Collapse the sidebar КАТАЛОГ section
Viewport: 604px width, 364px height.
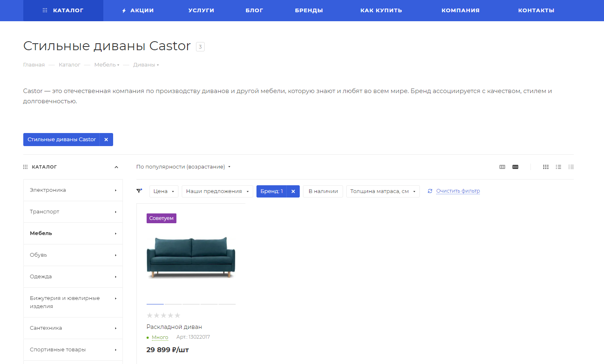[116, 167]
